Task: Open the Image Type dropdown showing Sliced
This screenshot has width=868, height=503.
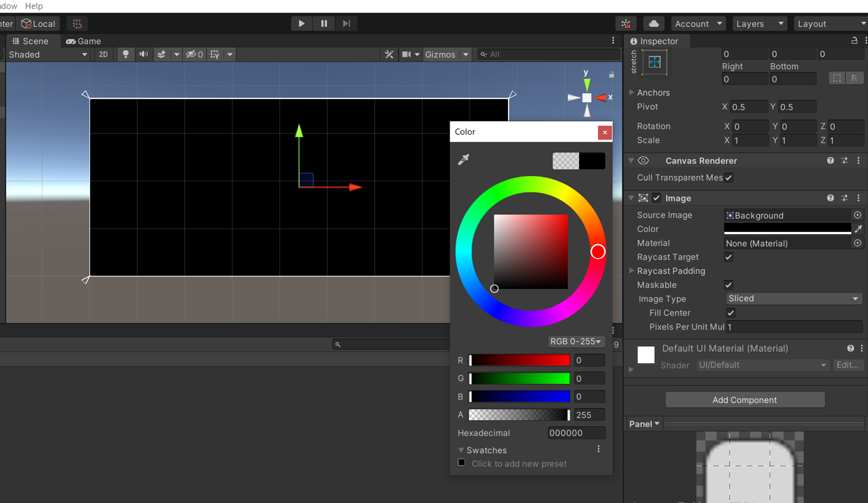Action: (x=793, y=298)
